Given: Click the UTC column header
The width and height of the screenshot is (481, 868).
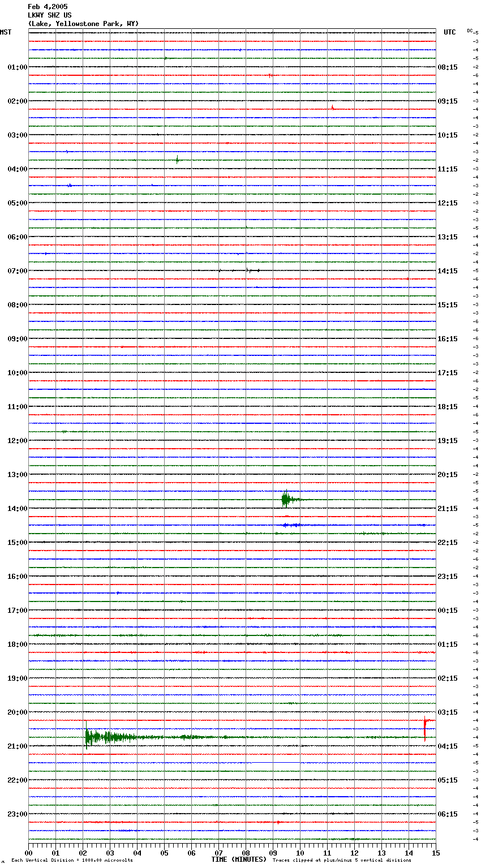Looking at the screenshot, I should 450,32.
